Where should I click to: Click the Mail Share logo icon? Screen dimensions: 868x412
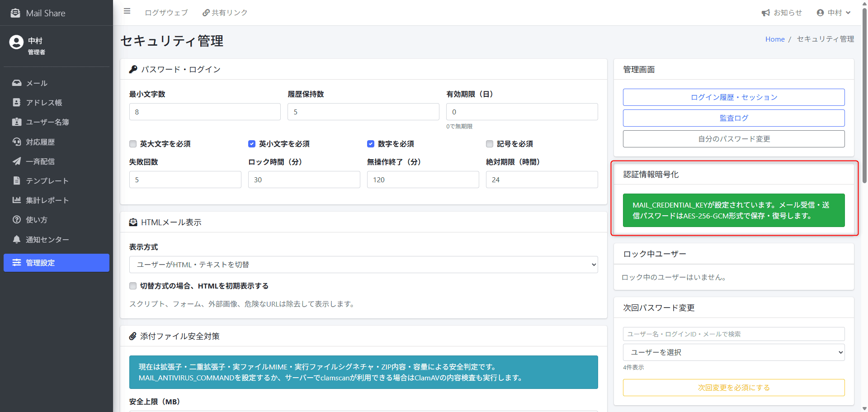coord(15,13)
